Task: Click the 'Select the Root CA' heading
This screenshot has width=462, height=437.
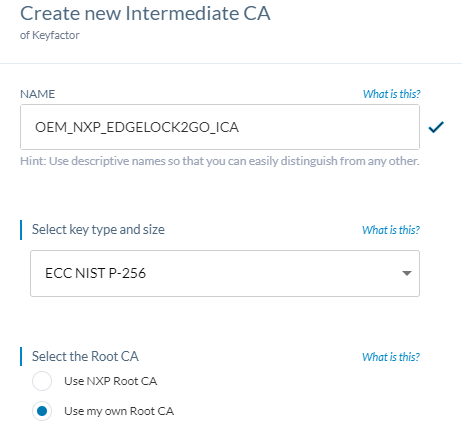Action: click(85, 357)
